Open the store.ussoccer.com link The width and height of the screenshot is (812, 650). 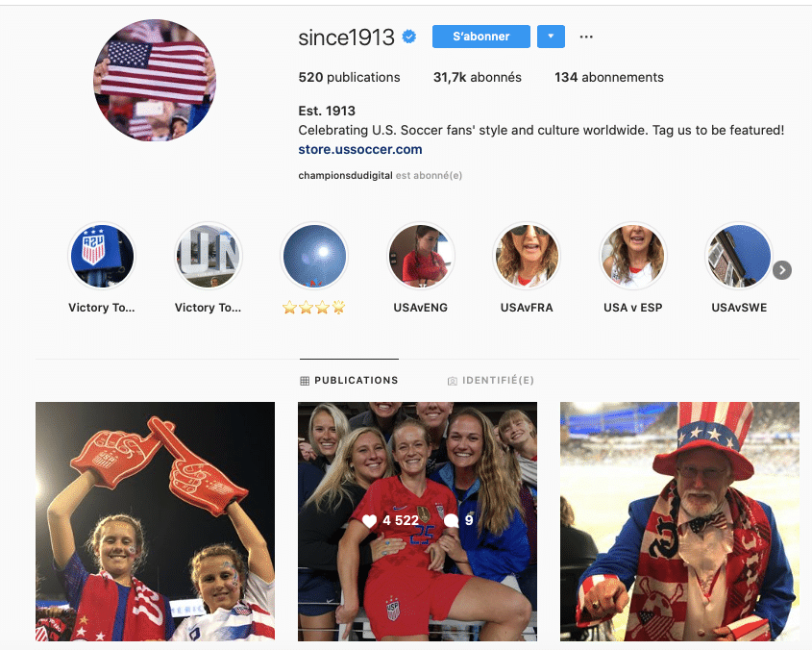pos(360,149)
